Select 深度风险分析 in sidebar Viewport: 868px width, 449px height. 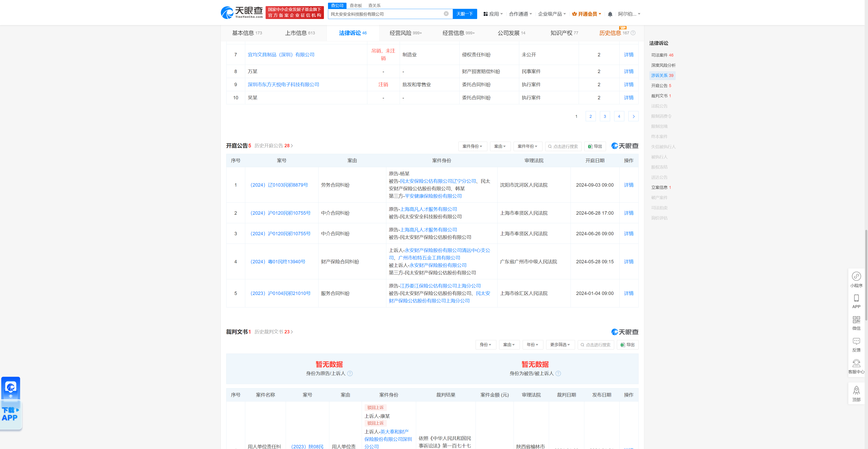(663, 65)
